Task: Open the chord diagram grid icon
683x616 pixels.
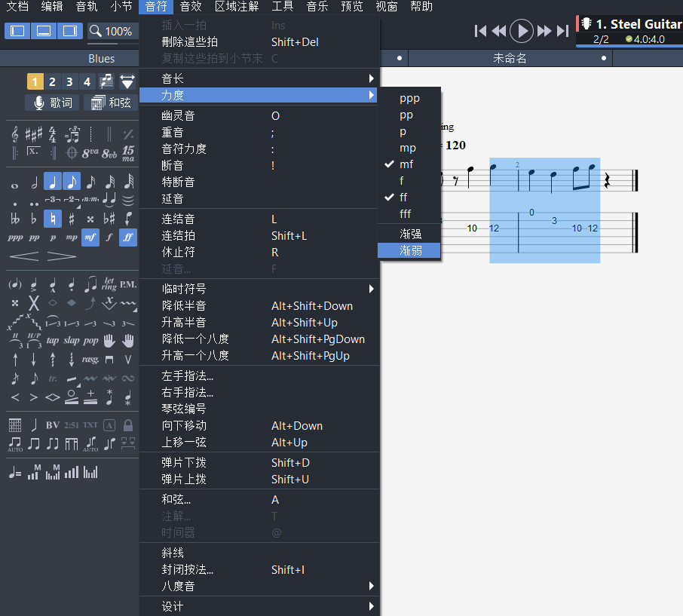Action: [x=15, y=424]
